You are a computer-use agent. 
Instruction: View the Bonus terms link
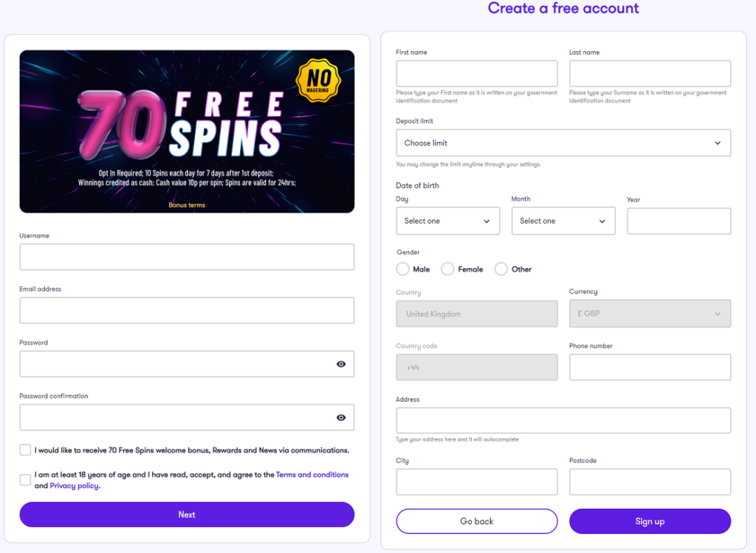coord(187,205)
